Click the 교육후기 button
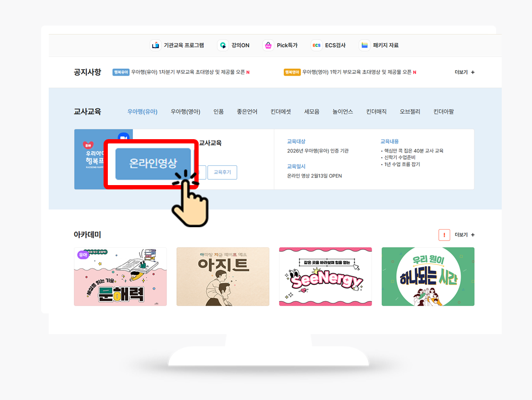The width and height of the screenshot is (532, 400). pos(222,172)
